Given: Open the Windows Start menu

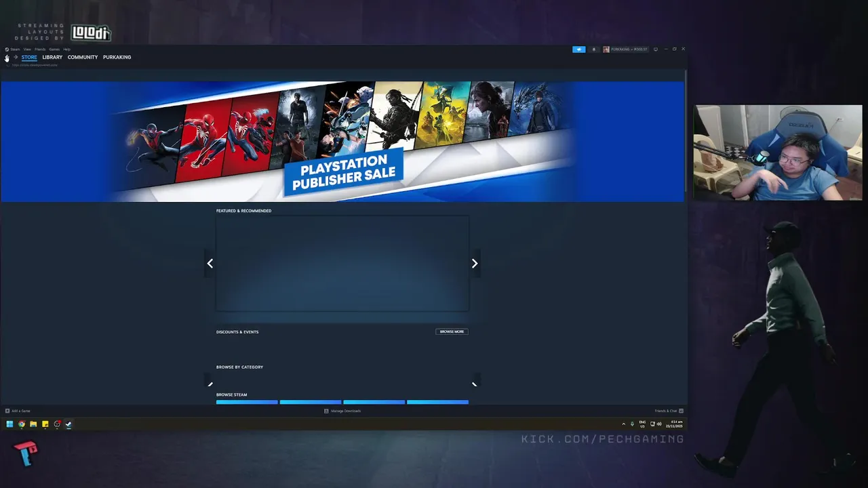Looking at the screenshot, I should click(x=9, y=424).
